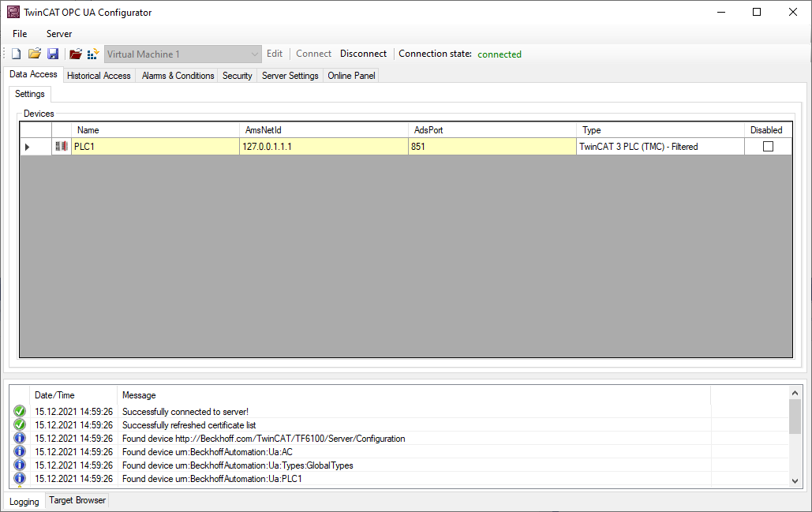Click the PLC1 name cell
Screen dimensions: 812x512
point(155,147)
